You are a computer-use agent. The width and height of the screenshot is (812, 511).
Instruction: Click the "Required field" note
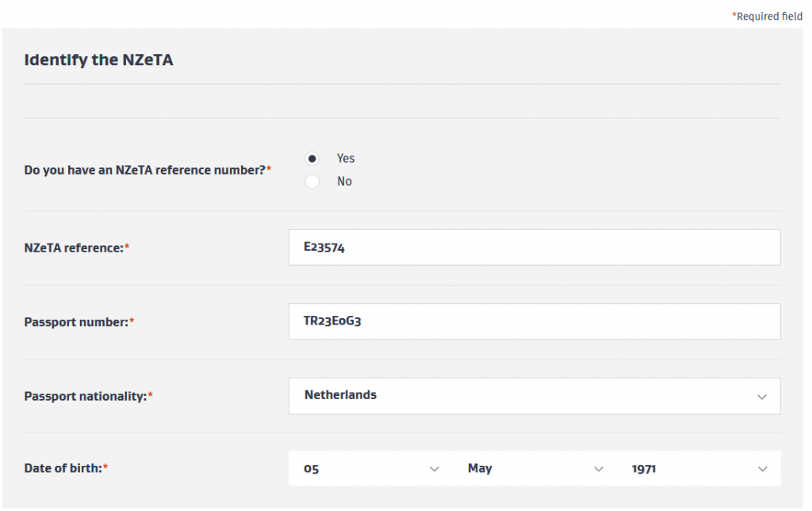pos(768,17)
